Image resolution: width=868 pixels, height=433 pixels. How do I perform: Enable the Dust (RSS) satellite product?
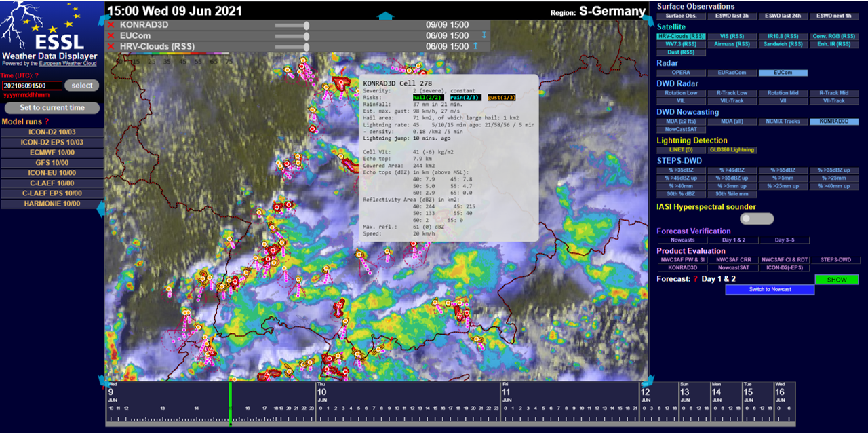[681, 52]
